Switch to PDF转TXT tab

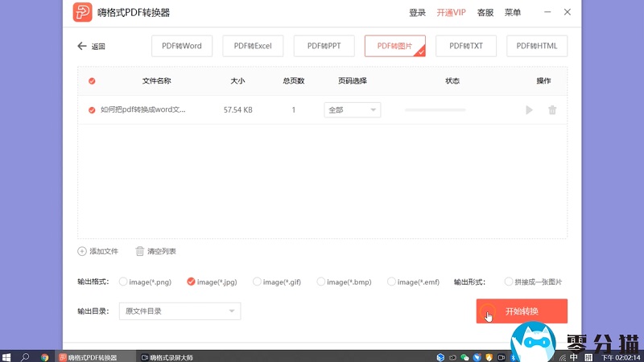point(466,46)
